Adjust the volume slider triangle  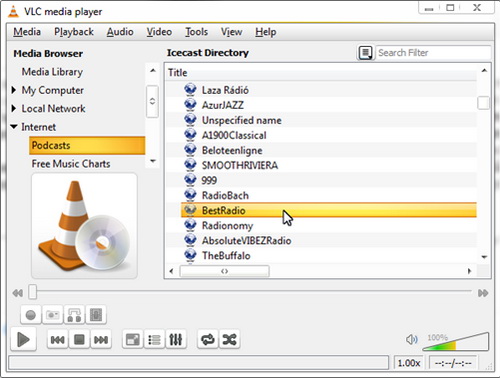tap(456, 341)
